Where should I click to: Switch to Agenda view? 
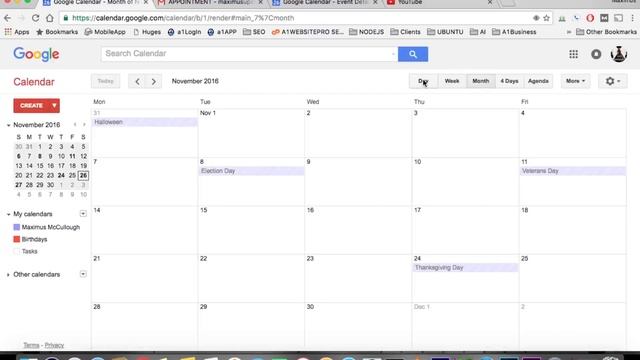click(x=538, y=81)
